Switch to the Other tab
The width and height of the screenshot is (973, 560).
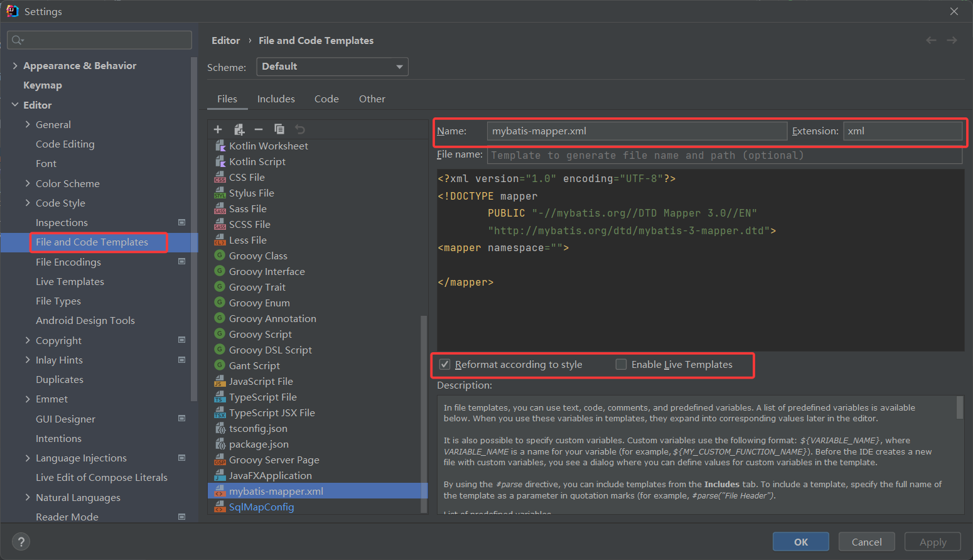(372, 99)
